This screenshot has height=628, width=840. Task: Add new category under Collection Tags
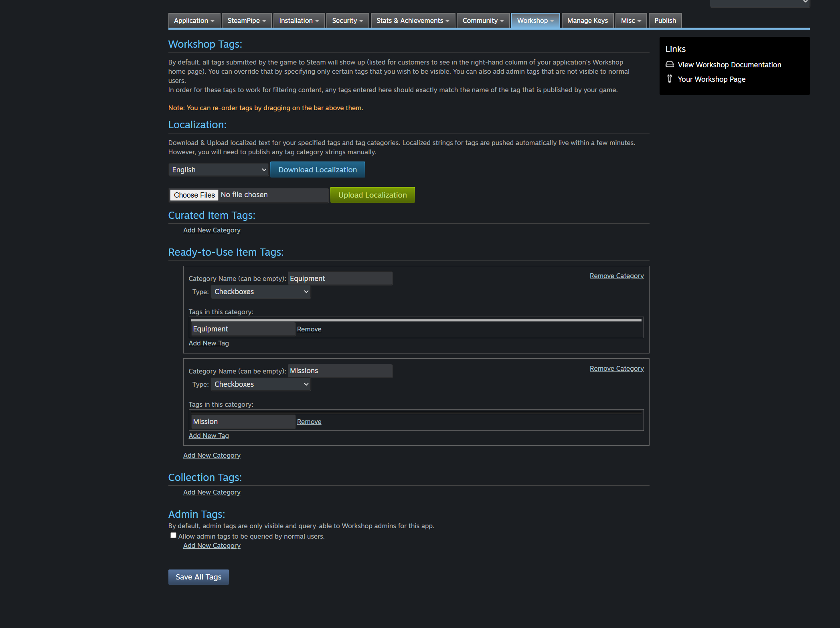(x=212, y=492)
